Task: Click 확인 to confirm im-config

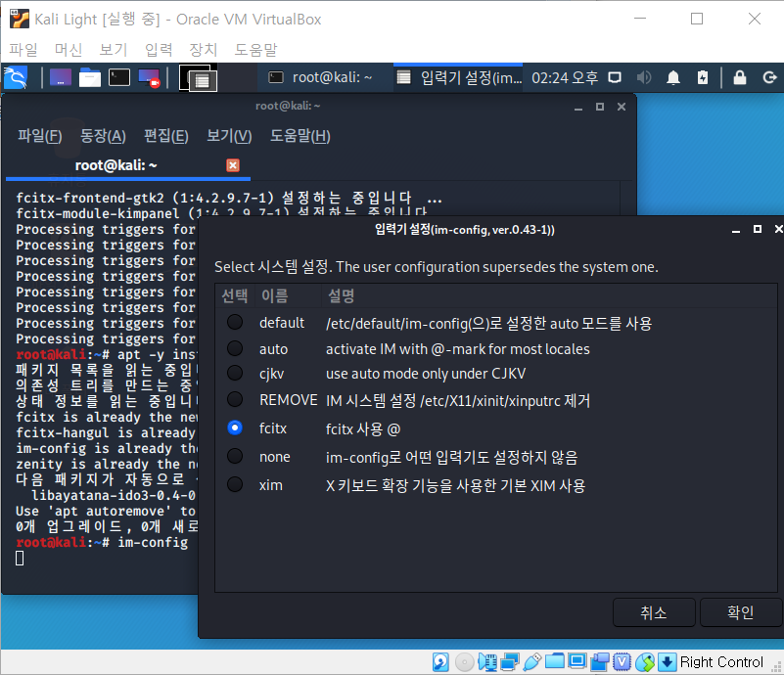Action: (x=740, y=612)
